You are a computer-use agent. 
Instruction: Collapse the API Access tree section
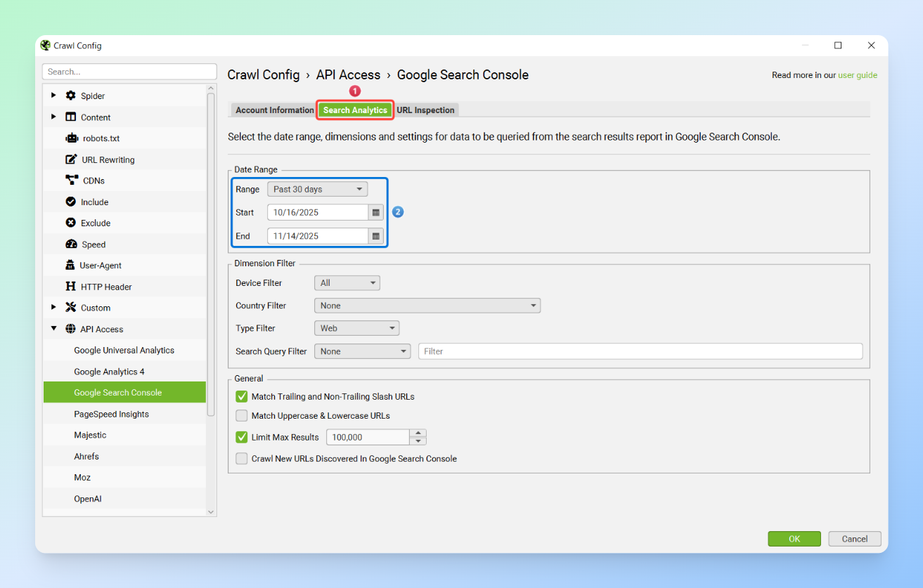point(54,329)
